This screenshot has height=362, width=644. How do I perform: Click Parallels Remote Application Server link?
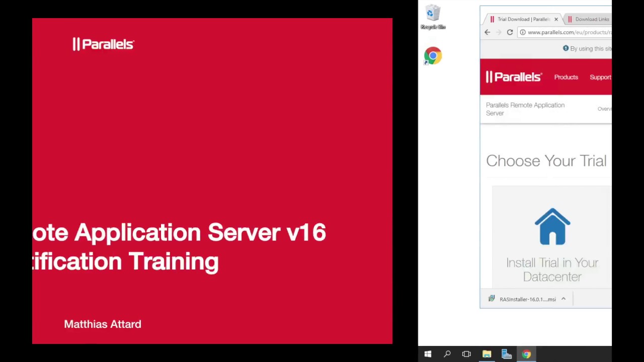click(x=525, y=109)
